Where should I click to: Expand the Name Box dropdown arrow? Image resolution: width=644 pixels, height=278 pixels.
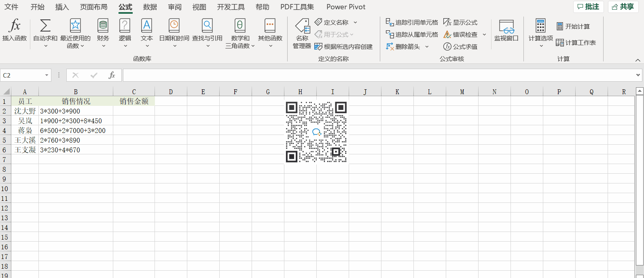(47, 75)
